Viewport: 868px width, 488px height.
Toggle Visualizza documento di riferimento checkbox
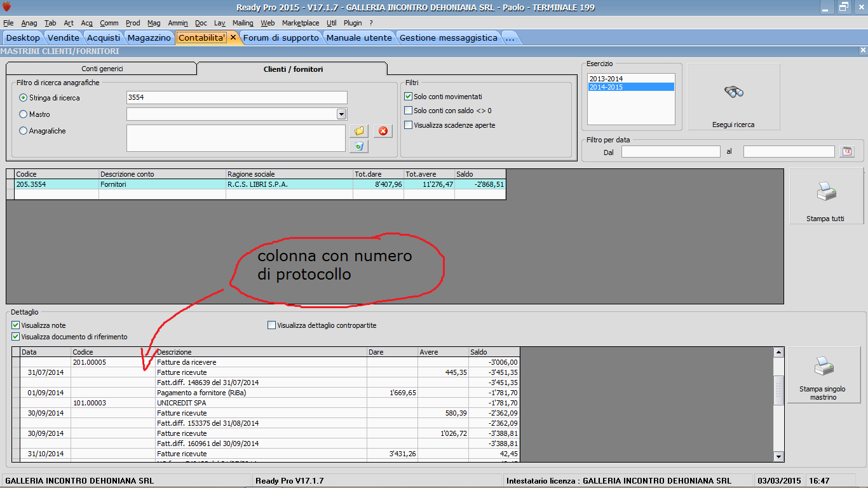point(15,337)
